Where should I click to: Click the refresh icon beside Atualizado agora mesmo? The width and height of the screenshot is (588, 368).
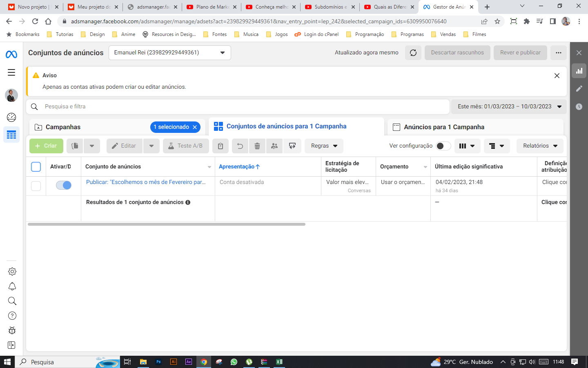point(413,53)
